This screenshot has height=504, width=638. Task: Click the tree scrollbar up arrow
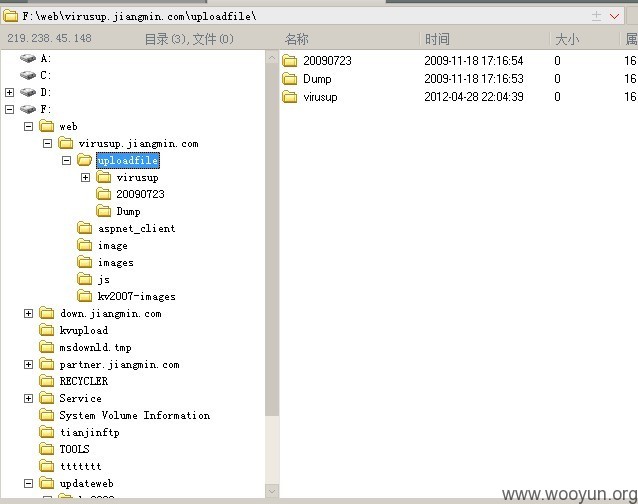pos(272,58)
